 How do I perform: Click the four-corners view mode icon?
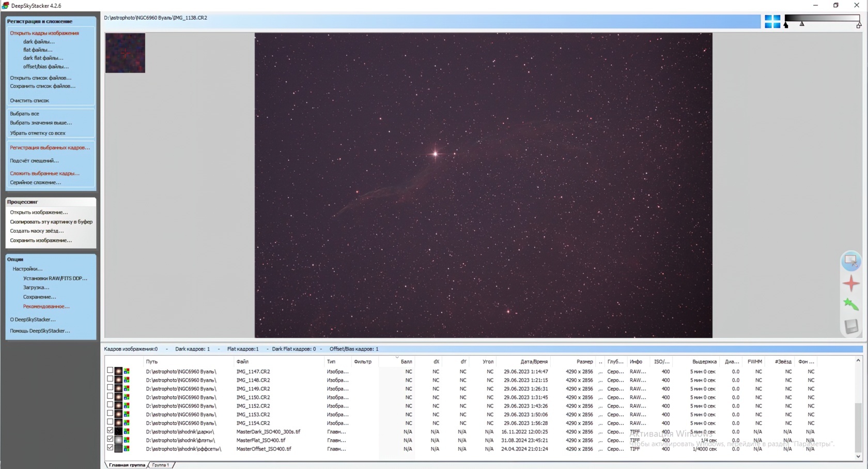pyautogui.click(x=772, y=22)
